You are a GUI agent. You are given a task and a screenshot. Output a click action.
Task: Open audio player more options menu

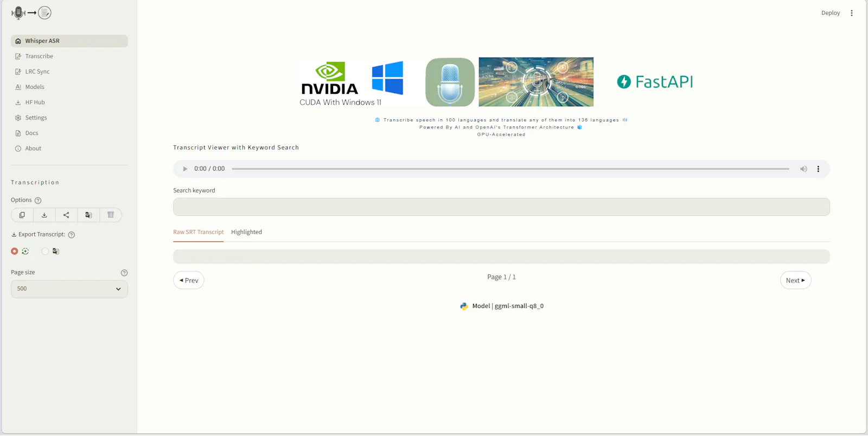[818, 169]
